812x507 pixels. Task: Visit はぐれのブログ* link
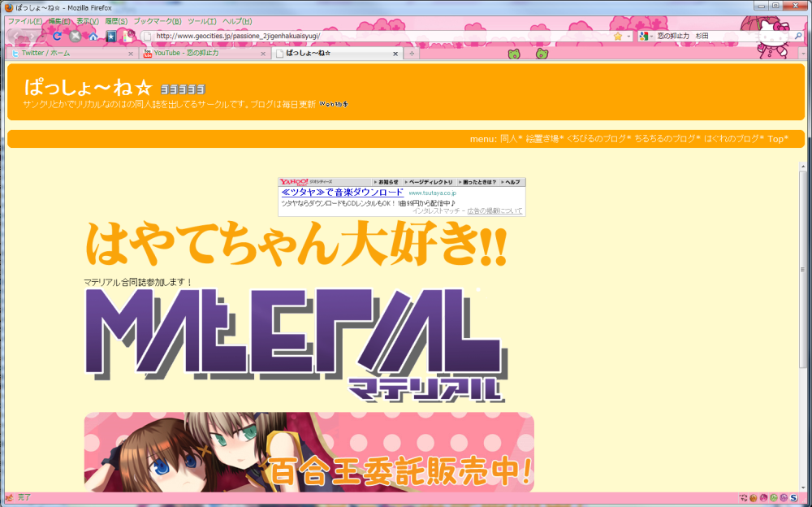pos(734,139)
